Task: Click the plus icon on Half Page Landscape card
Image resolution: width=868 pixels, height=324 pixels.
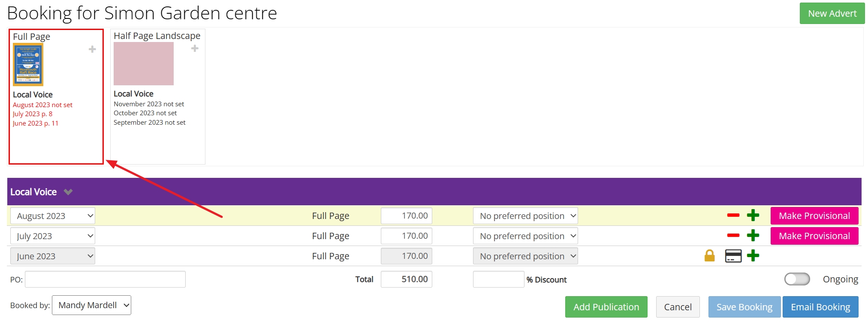Action: (x=195, y=48)
